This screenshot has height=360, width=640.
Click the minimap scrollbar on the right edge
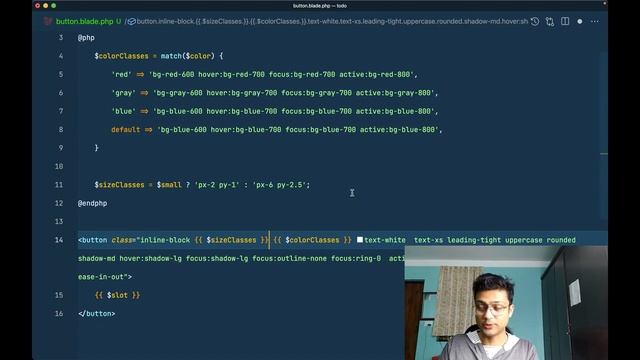604,135
